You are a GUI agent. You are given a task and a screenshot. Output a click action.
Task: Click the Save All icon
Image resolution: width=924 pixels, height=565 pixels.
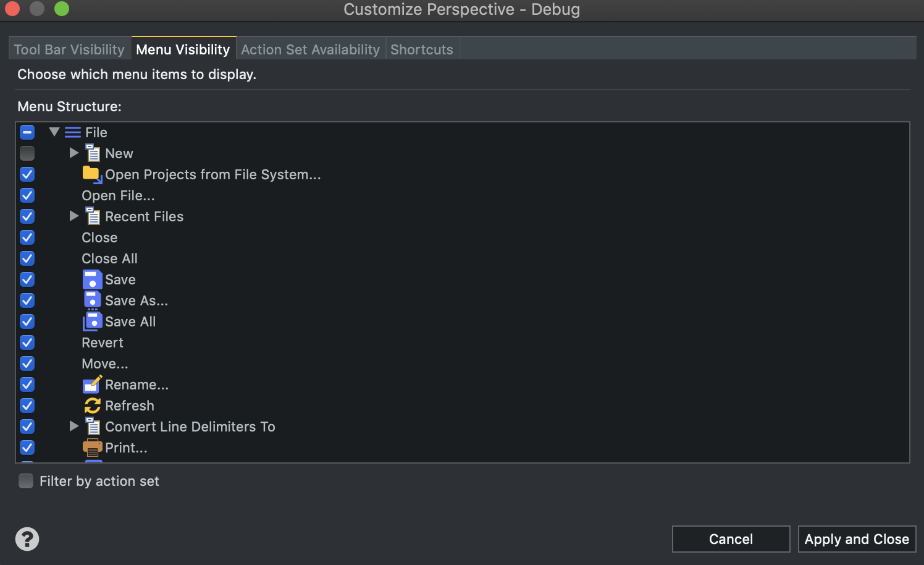[x=92, y=321]
